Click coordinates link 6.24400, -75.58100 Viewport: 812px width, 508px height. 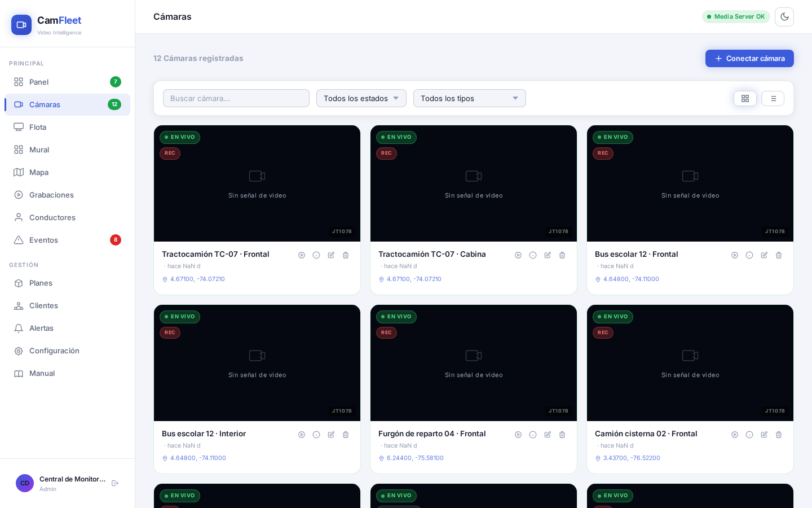tap(415, 458)
